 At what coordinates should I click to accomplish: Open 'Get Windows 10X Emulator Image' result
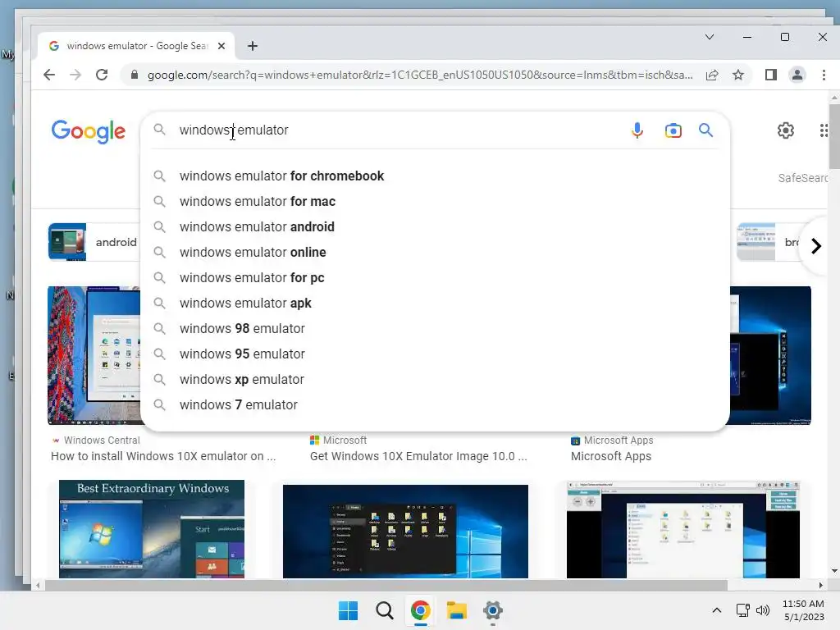pos(418,456)
